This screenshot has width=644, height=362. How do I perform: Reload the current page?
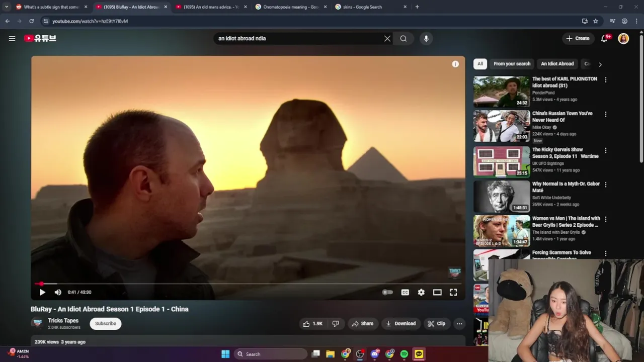31,21
